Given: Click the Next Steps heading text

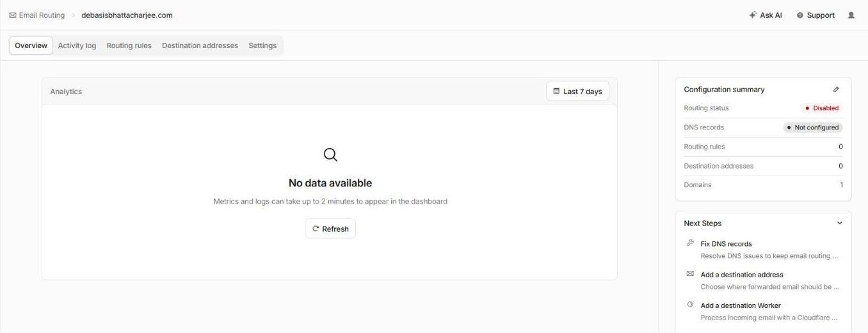Looking at the screenshot, I should tap(702, 223).
